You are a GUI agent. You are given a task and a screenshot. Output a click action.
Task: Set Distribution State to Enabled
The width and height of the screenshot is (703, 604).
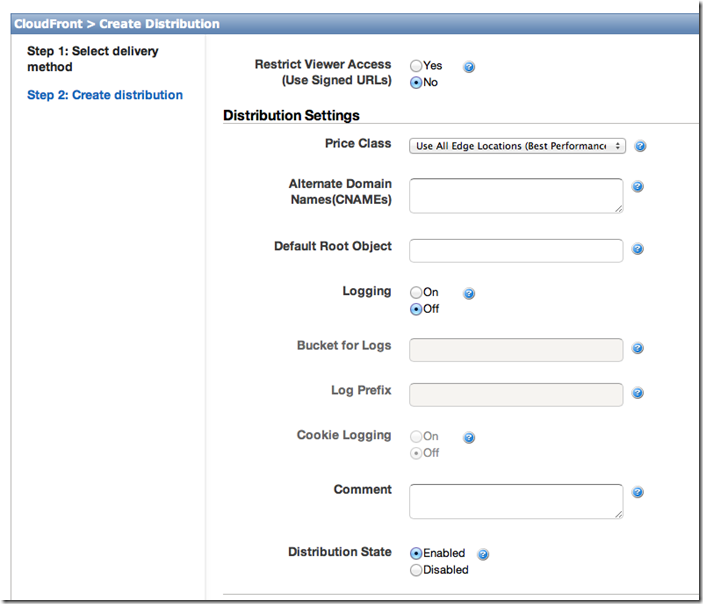(x=416, y=553)
